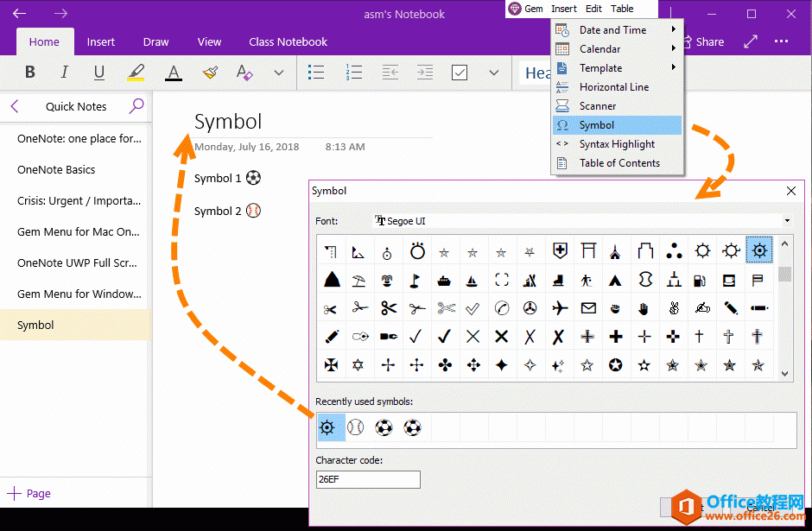
Task: Select the Format Painter brush icon
Action: click(210, 73)
